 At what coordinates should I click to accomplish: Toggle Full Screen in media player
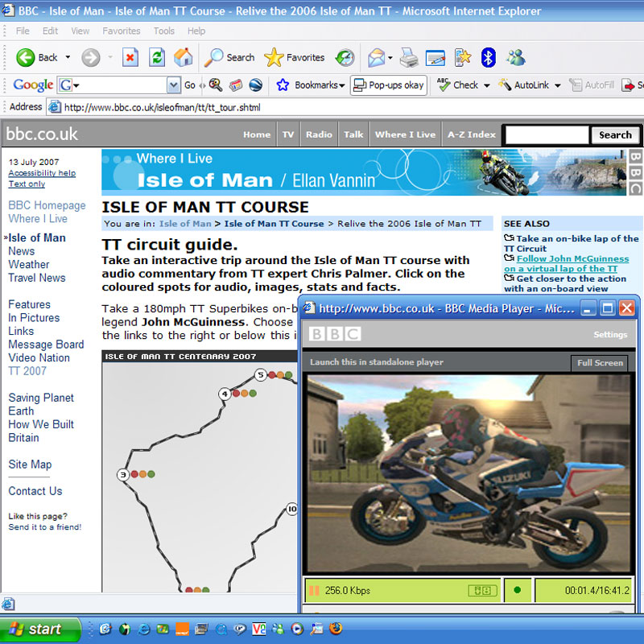(x=600, y=362)
